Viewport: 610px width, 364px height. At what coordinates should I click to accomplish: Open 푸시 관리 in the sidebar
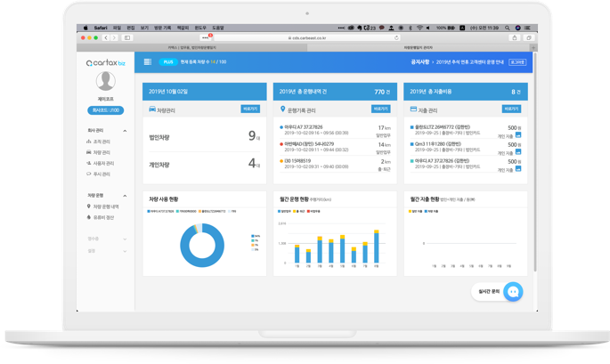point(99,174)
